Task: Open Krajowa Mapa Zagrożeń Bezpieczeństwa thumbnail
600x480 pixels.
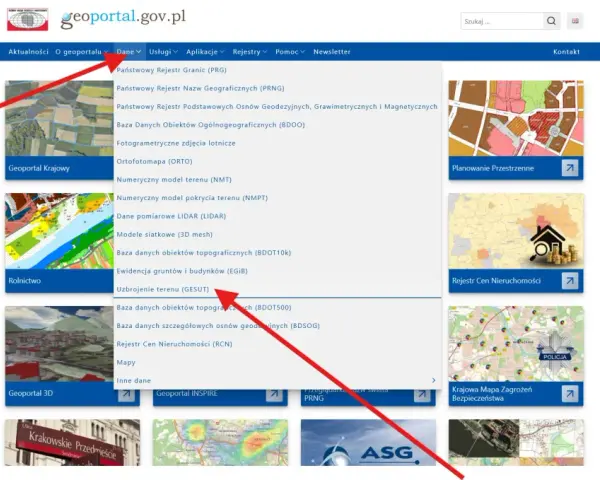Action: pos(516,344)
